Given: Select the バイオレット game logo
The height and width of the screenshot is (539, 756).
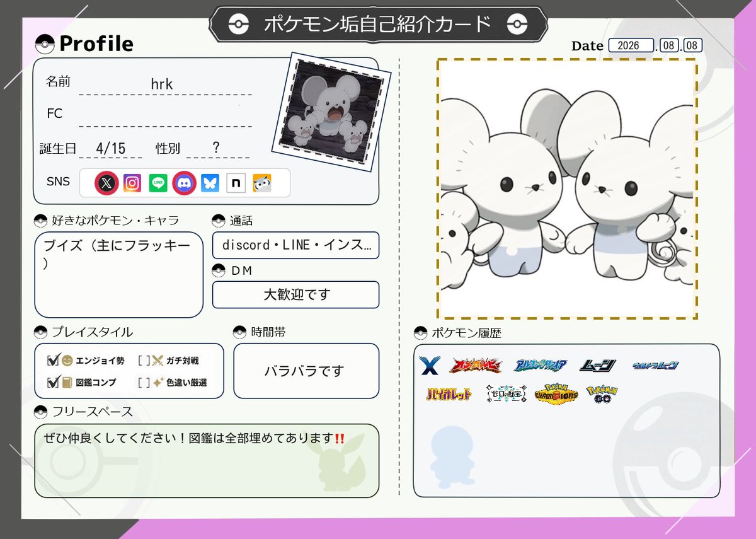Looking at the screenshot, I should point(449,395).
